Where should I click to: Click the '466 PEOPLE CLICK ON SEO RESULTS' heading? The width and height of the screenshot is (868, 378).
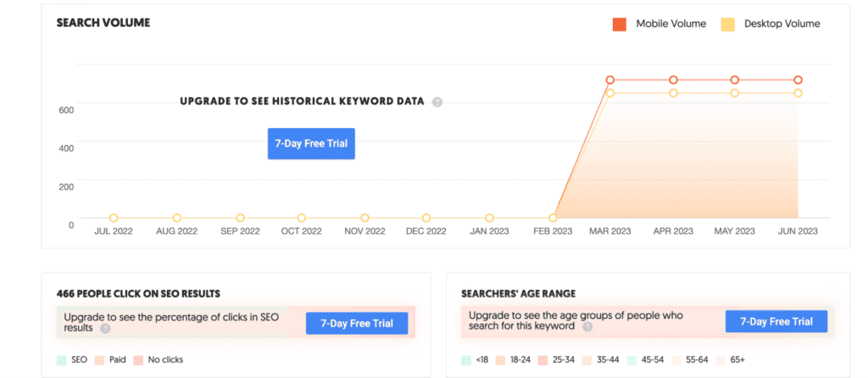click(x=138, y=293)
